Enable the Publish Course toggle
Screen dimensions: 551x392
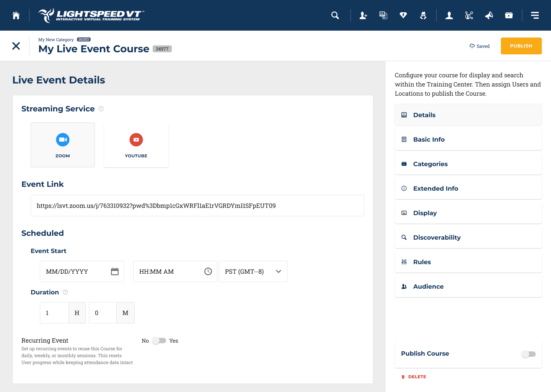pyautogui.click(x=529, y=354)
